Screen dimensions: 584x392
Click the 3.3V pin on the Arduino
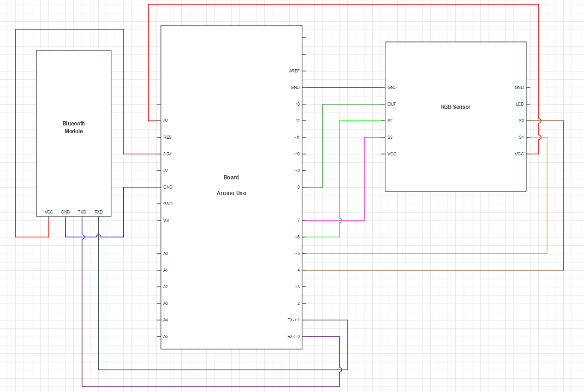pyautogui.click(x=167, y=154)
